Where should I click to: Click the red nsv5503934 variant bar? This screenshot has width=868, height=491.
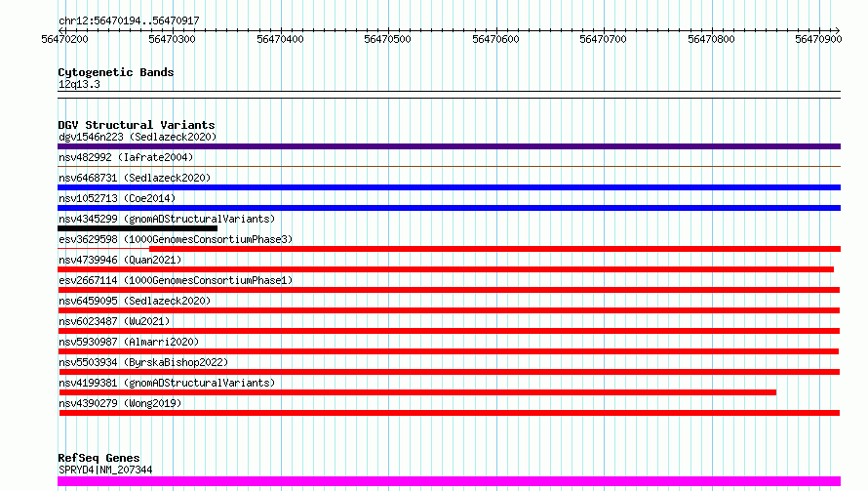pos(449,372)
